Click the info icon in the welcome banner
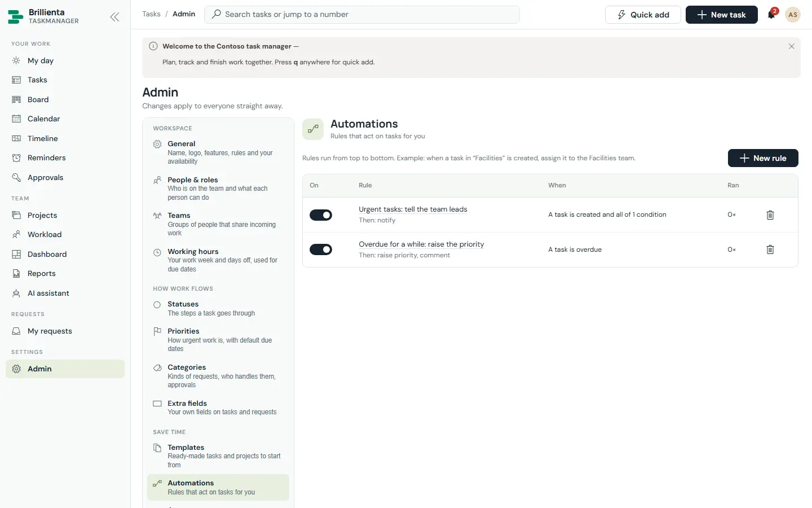The image size is (812, 508). pyautogui.click(x=153, y=46)
